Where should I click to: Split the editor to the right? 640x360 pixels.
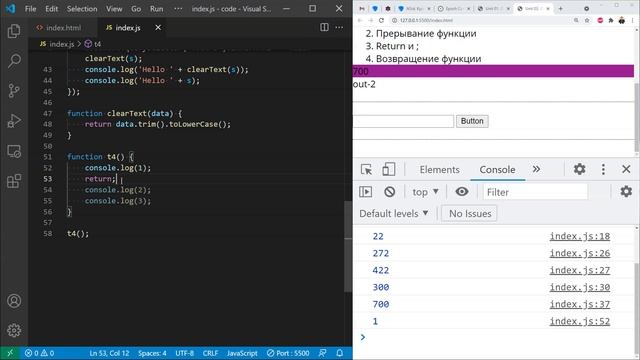pos(324,27)
